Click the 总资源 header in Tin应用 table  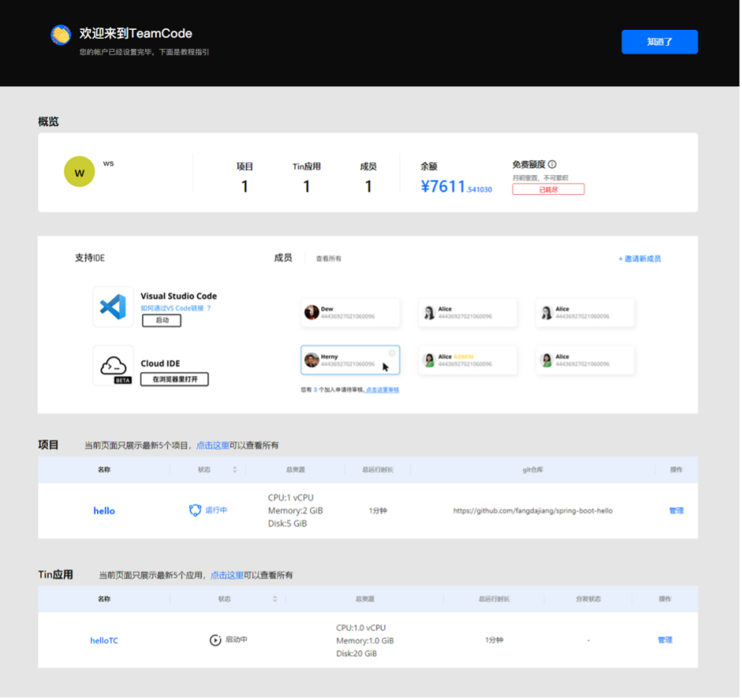pos(366,600)
